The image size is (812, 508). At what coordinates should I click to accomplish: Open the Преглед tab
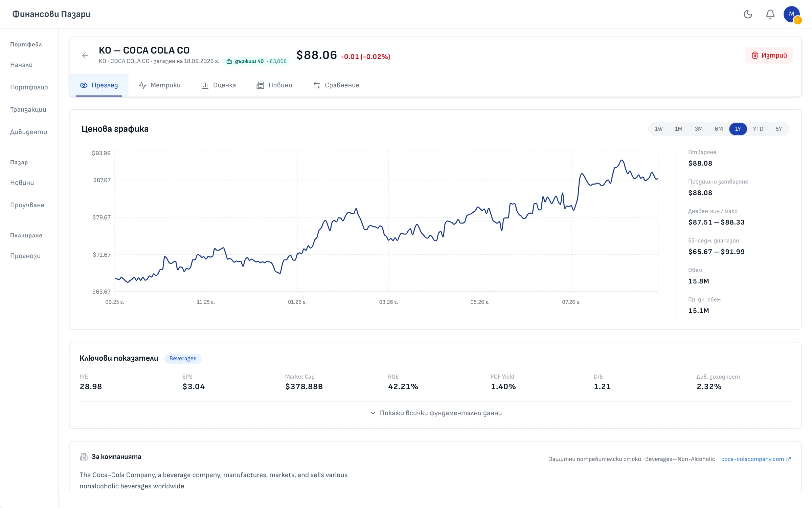tap(99, 85)
